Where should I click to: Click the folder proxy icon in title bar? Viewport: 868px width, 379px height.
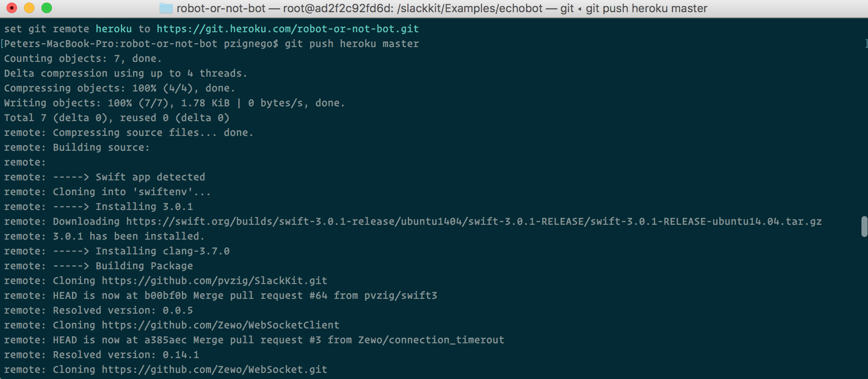click(x=166, y=8)
